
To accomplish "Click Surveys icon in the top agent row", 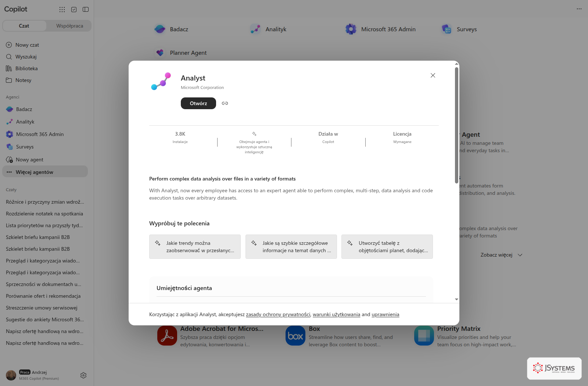I will click(x=447, y=29).
